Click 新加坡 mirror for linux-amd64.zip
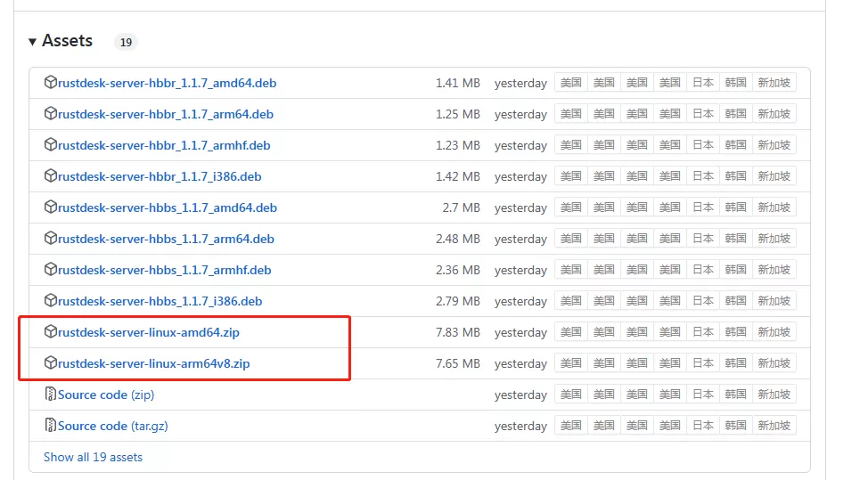868x480 pixels. (x=774, y=332)
